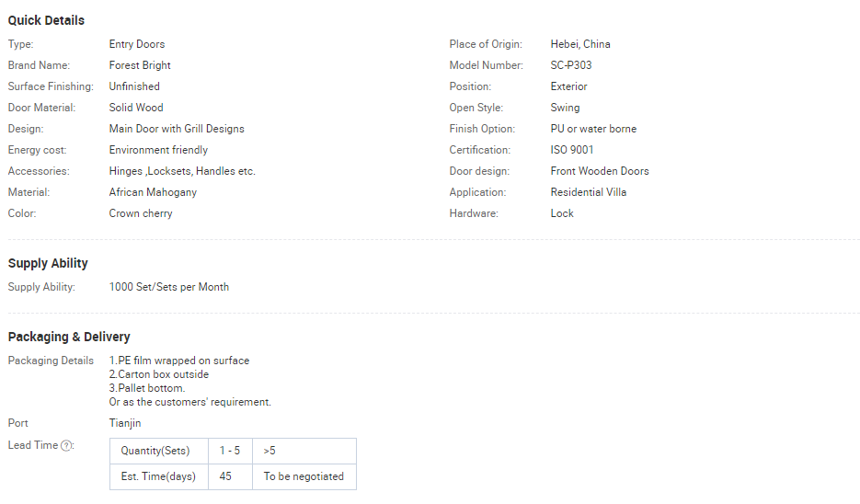The width and height of the screenshot is (860, 504).
Task: Select the Forest Bright brand name value
Action: pyautogui.click(x=140, y=65)
